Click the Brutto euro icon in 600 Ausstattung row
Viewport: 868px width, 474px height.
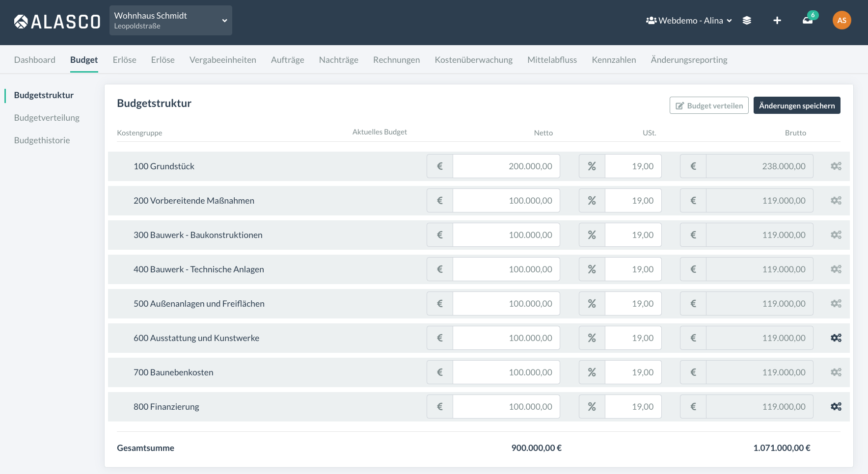pyautogui.click(x=693, y=338)
